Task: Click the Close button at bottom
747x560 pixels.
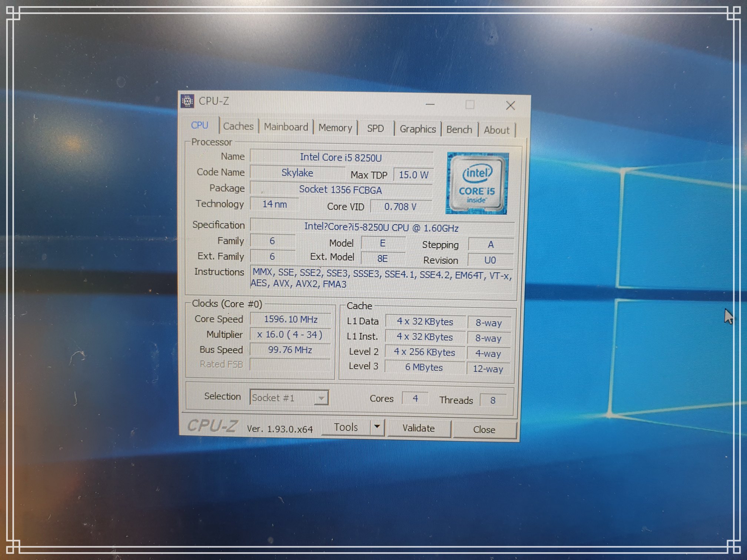Action: [484, 430]
